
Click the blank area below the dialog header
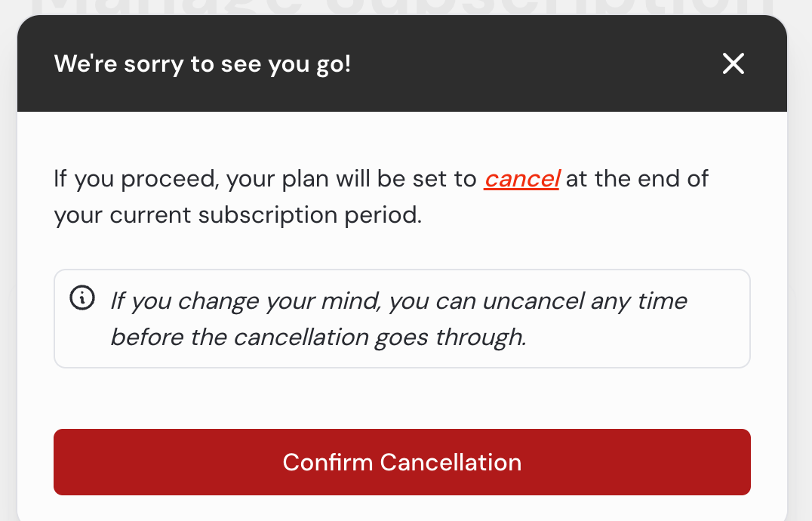[402, 138]
